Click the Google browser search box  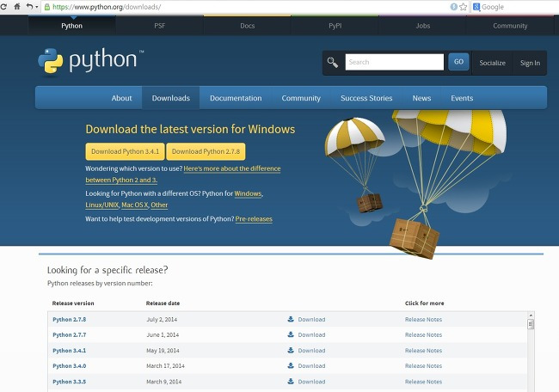pyautogui.click(x=517, y=7)
